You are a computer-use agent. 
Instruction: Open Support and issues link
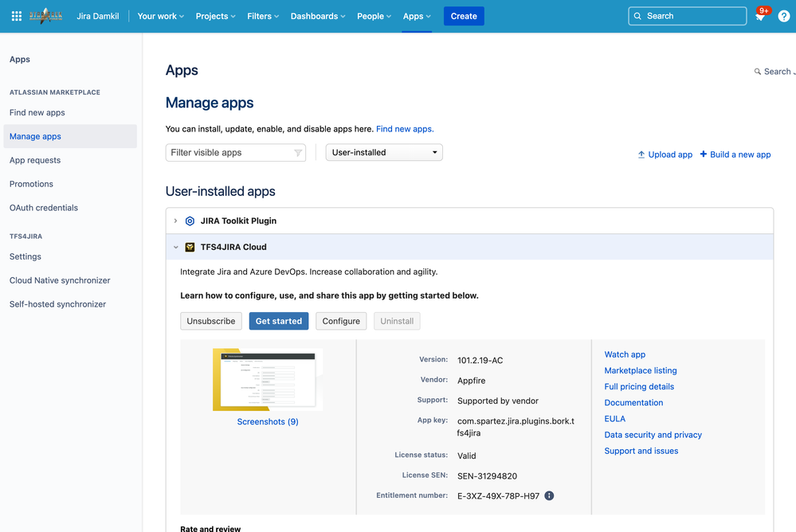[641, 451]
